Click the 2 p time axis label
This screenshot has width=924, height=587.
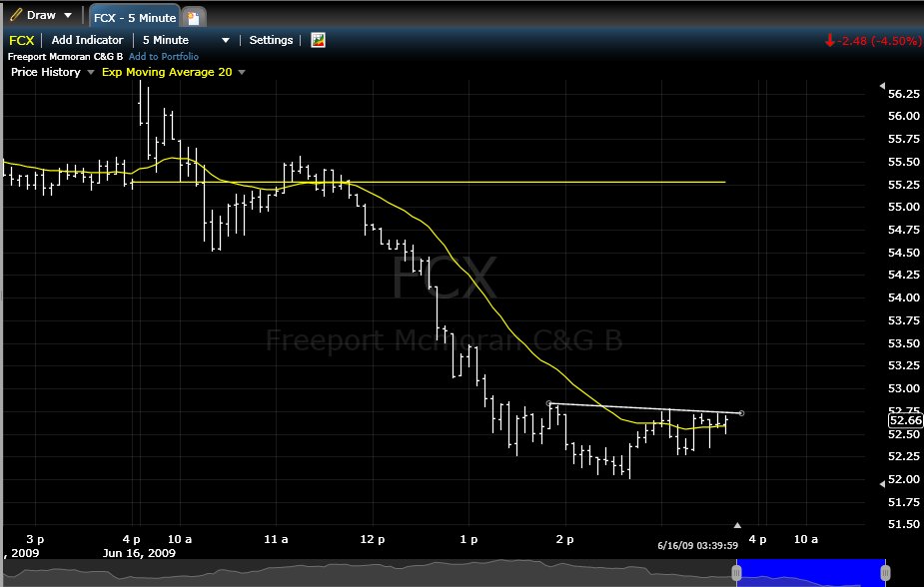[x=565, y=539]
